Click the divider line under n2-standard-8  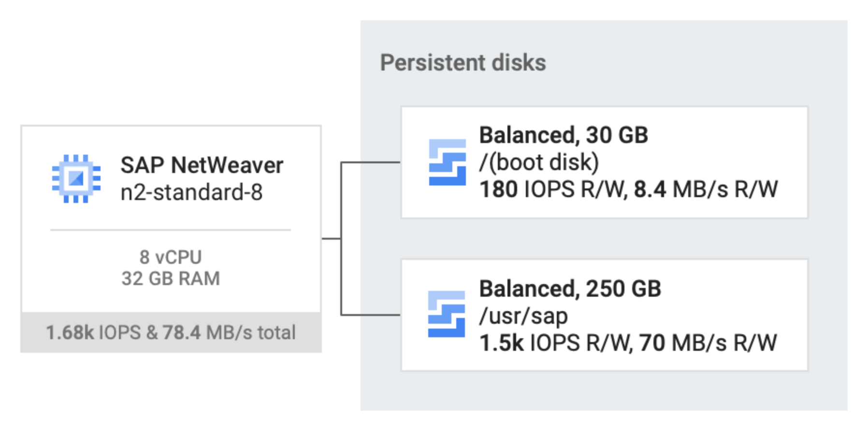coord(171,230)
